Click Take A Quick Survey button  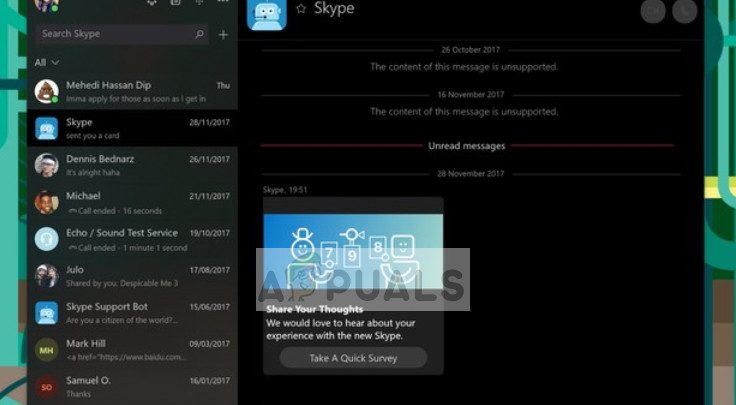(x=353, y=358)
